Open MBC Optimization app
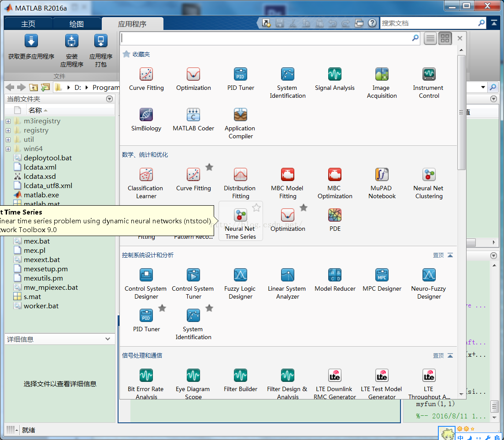The image size is (504, 440). coord(335,183)
